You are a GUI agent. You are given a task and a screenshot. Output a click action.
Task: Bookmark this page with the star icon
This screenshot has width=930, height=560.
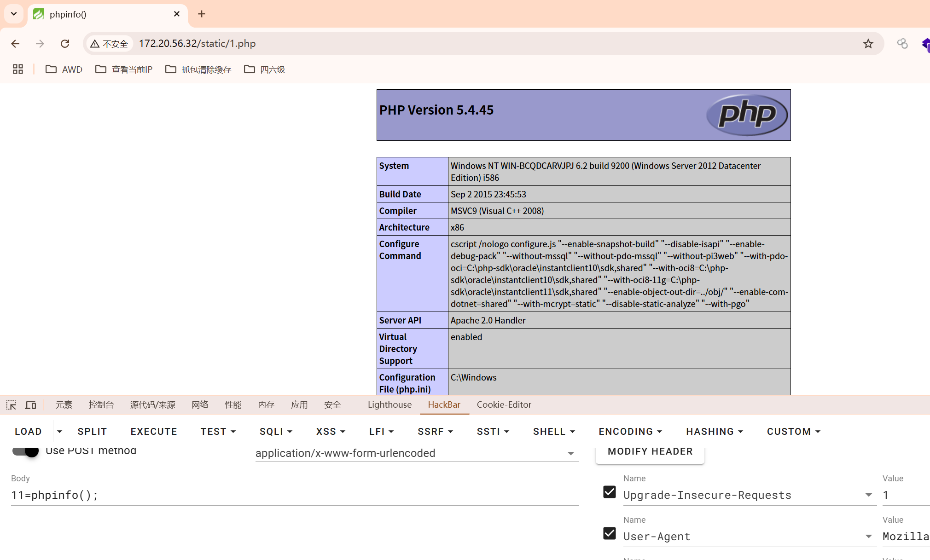tap(868, 44)
